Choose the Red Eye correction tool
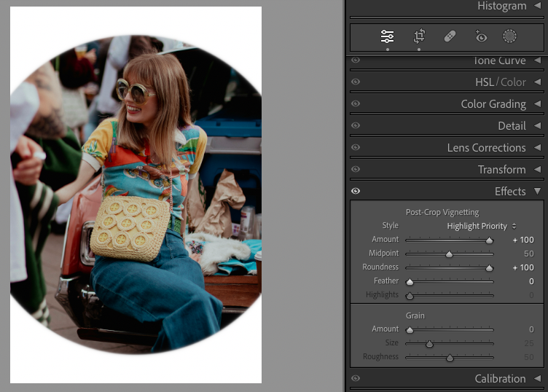The width and height of the screenshot is (548, 392). point(481,36)
